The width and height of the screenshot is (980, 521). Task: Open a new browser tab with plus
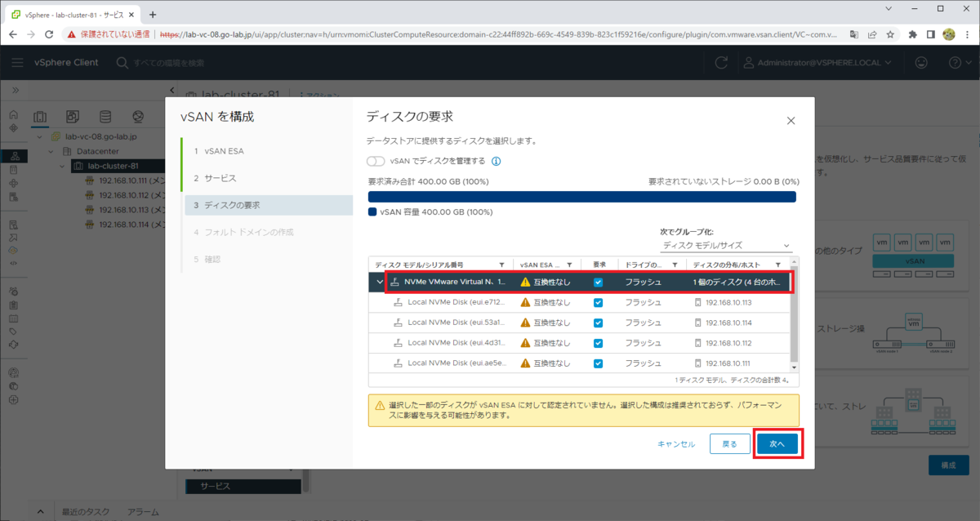tap(153, 14)
